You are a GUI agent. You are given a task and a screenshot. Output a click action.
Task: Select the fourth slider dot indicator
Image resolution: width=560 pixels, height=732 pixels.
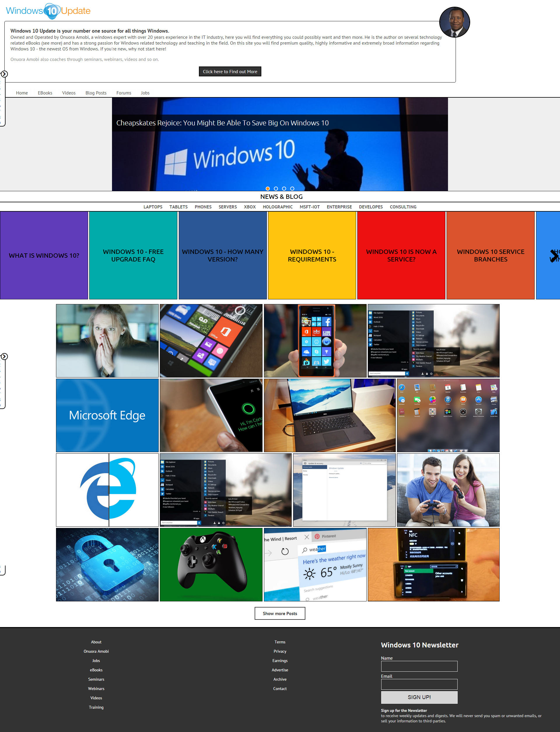tap(292, 189)
